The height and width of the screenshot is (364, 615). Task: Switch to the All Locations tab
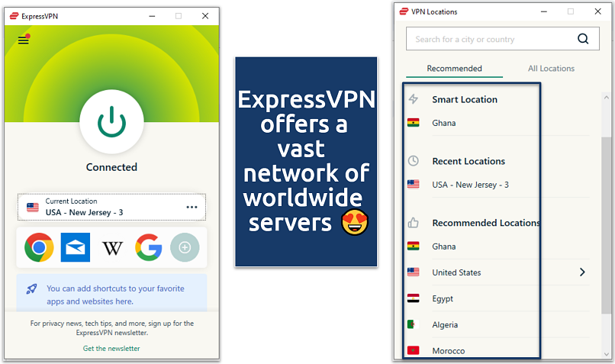tap(551, 69)
